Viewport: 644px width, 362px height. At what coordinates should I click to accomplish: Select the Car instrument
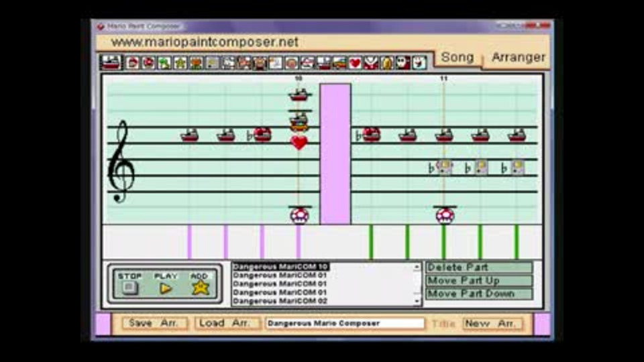(339, 63)
